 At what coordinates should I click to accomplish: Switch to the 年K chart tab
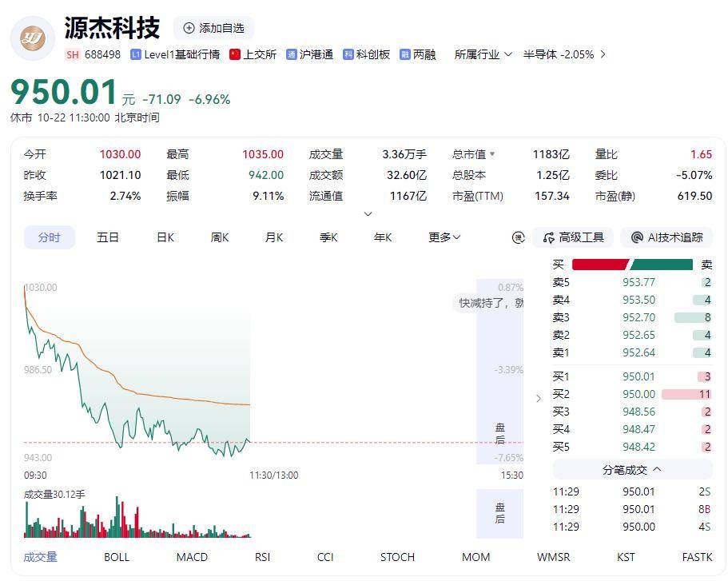(x=383, y=237)
